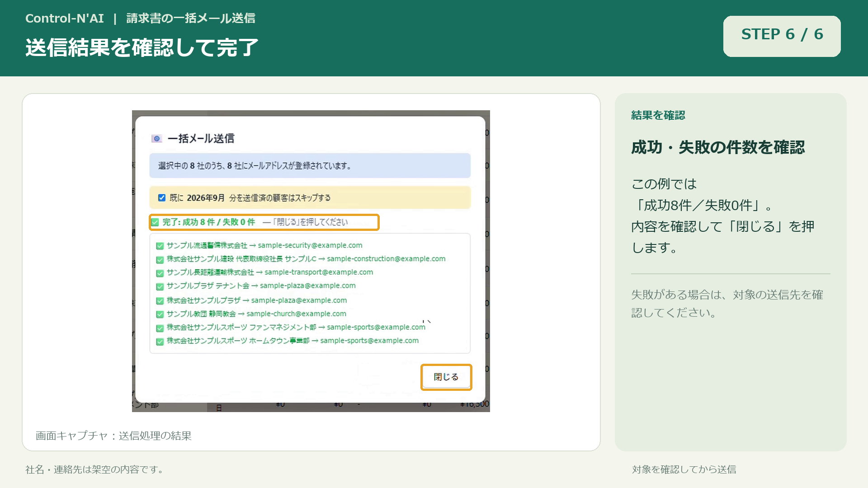Viewport: 868px width, 488px height.
Task: Click the 対象を確認してから送信 footer text
Action: coord(684,469)
